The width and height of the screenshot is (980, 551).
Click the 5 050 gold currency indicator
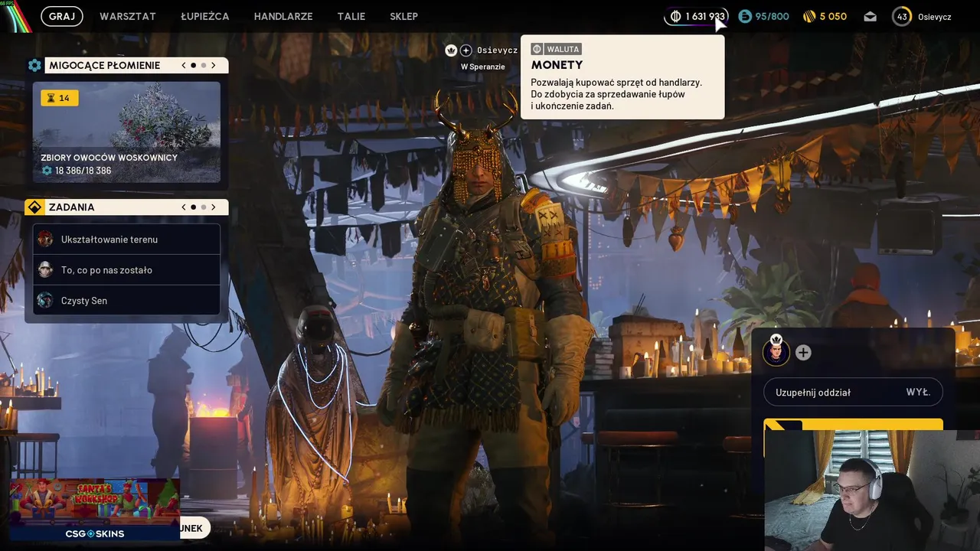825,16
